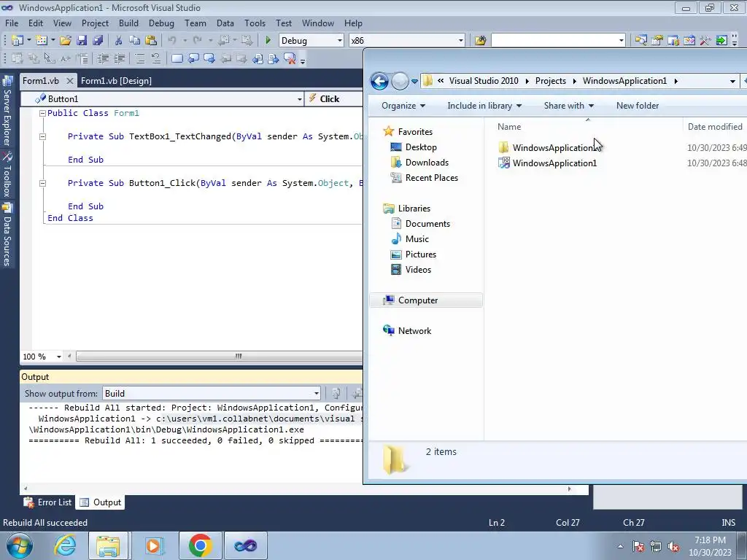This screenshot has width=747, height=560.
Task: Select the Output tab at the bottom
Action: 101,502
